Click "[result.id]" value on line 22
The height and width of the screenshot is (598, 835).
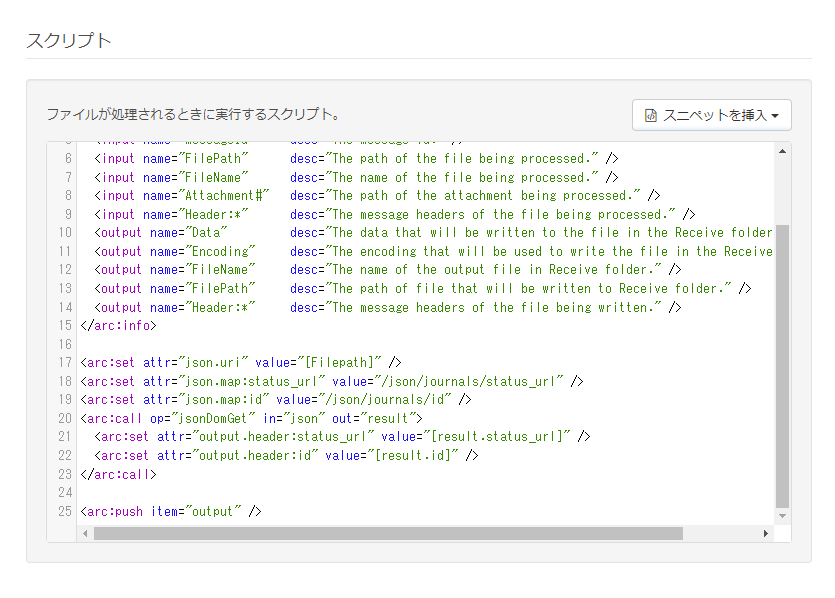pyautogui.click(x=413, y=455)
